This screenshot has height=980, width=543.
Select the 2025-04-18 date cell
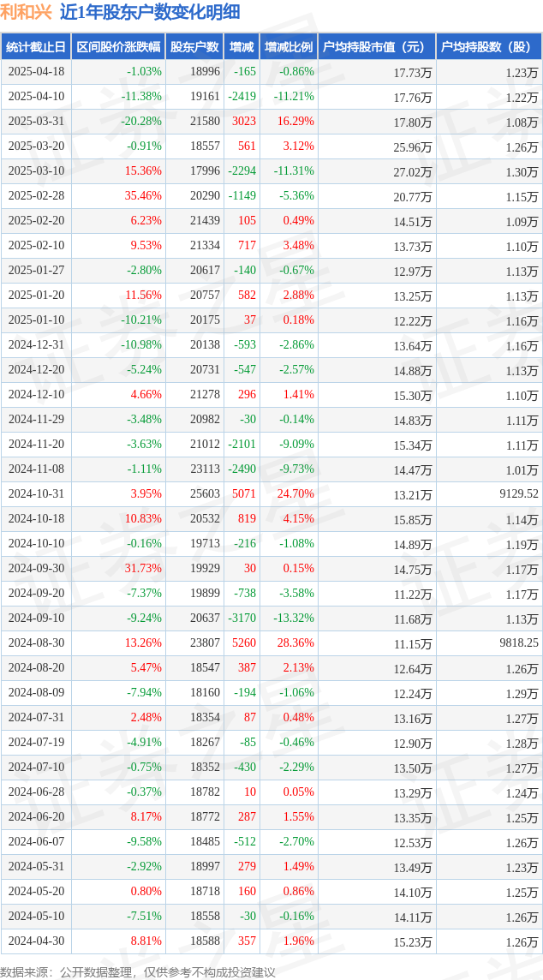tap(36, 72)
